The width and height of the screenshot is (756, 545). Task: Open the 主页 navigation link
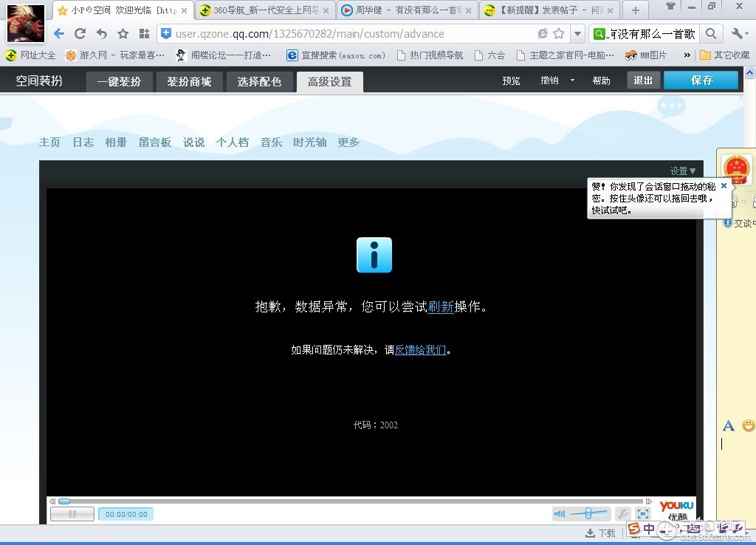click(49, 143)
